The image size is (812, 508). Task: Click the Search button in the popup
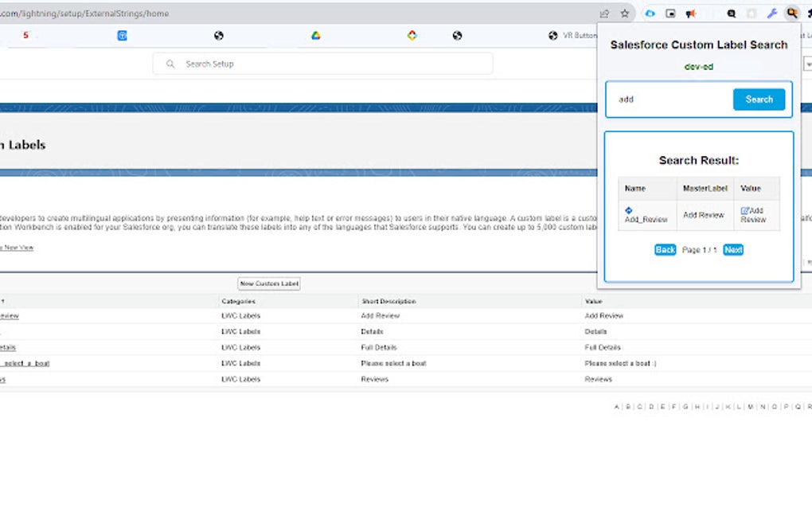click(x=759, y=100)
